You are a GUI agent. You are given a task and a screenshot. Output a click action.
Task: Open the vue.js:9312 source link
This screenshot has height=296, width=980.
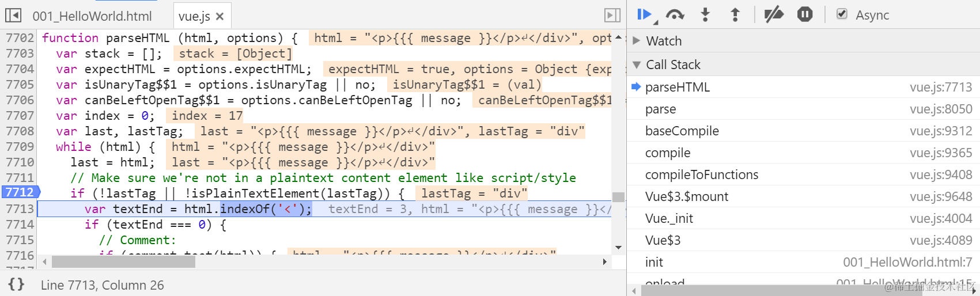click(x=941, y=131)
